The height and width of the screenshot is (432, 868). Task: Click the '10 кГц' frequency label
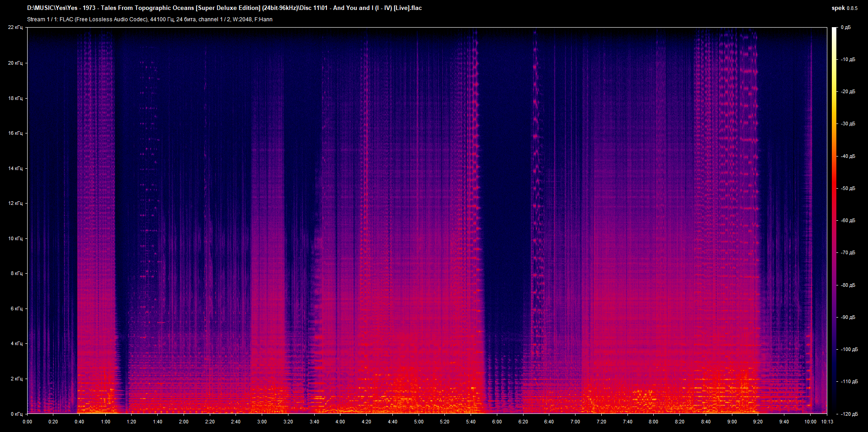coord(15,238)
